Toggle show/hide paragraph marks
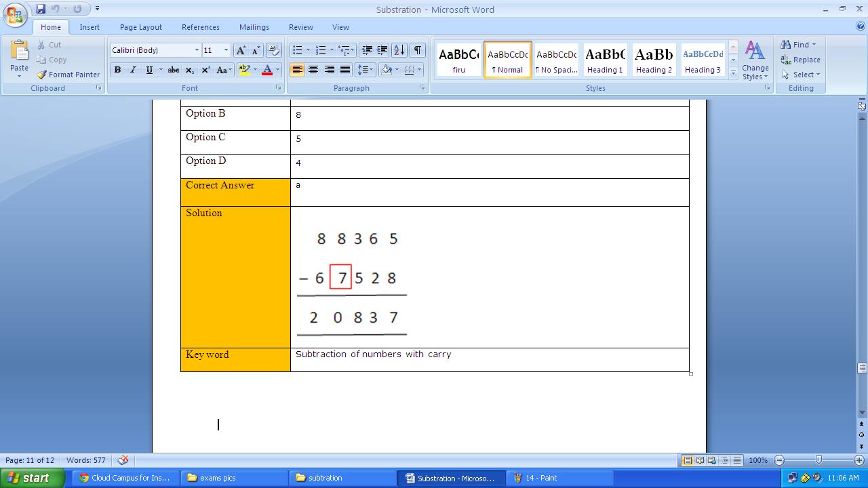The width and height of the screenshot is (868, 488). pos(418,50)
